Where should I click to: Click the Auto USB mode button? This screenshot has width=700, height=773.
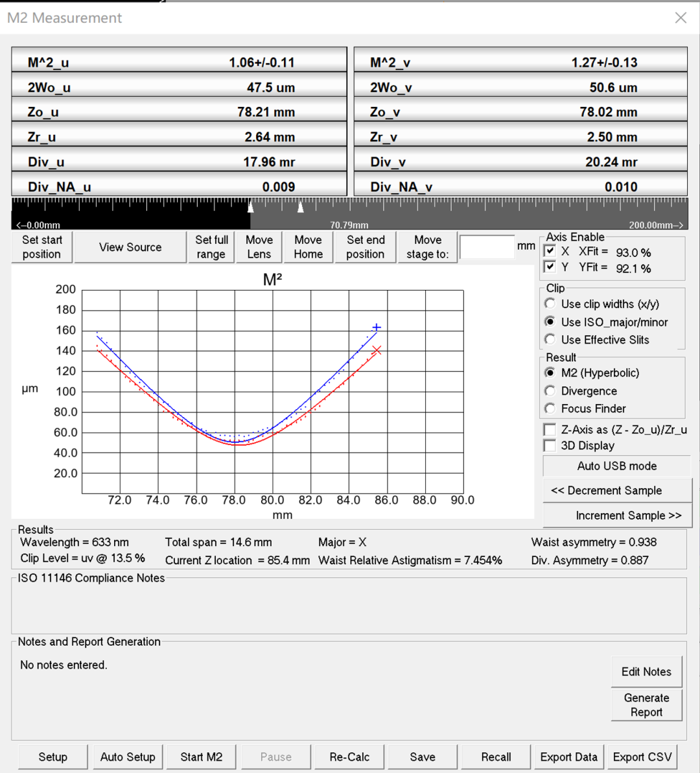point(616,466)
